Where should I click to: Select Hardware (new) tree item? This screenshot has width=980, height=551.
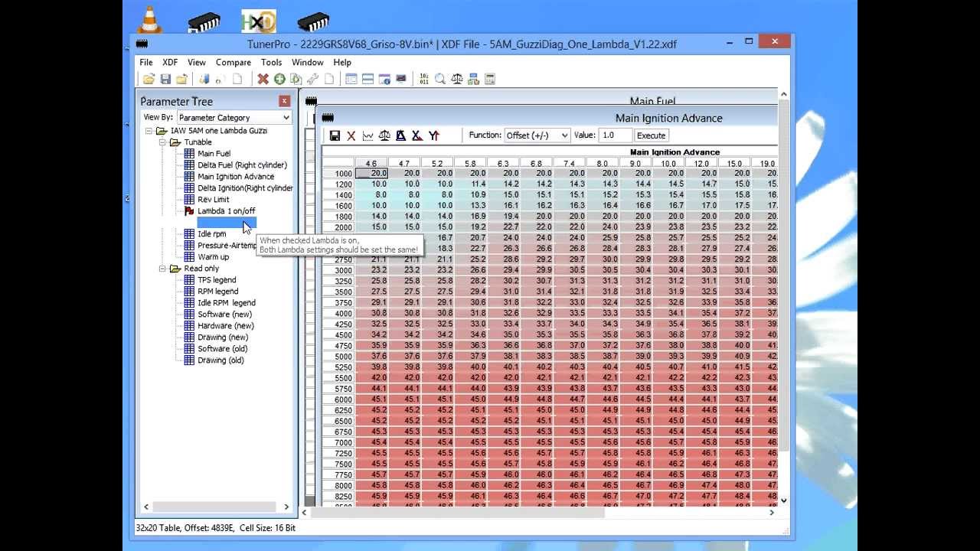226,326
